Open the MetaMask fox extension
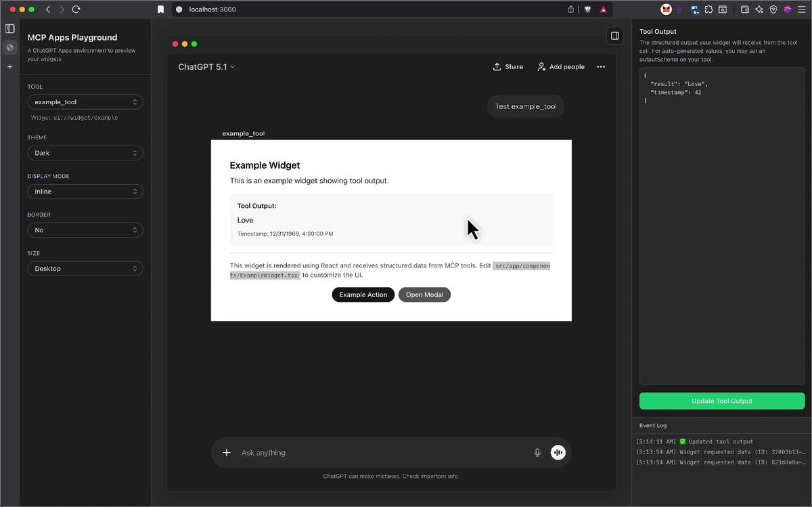 (x=666, y=9)
